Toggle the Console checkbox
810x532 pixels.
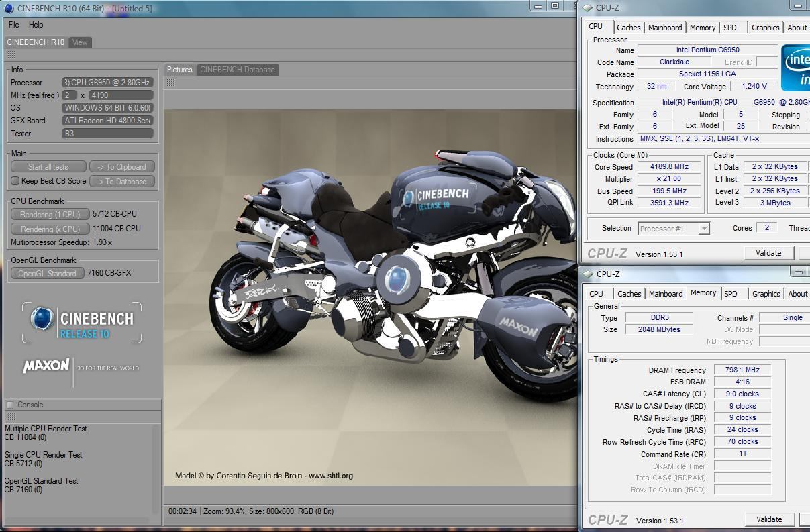coord(10,405)
